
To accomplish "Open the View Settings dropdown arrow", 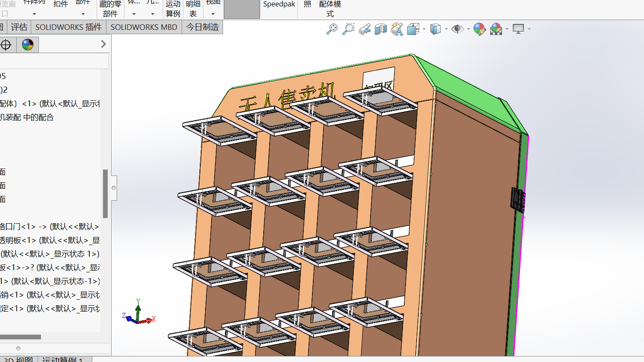I will click(x=529, y=29).
